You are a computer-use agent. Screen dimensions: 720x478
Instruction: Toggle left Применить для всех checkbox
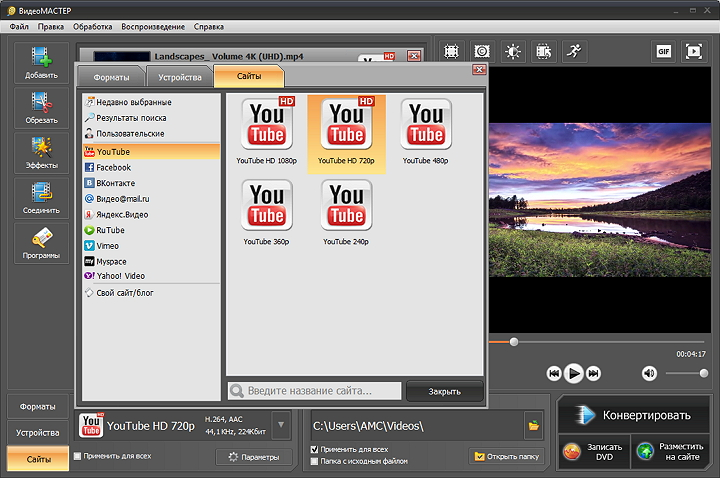(x=78, y=456)
